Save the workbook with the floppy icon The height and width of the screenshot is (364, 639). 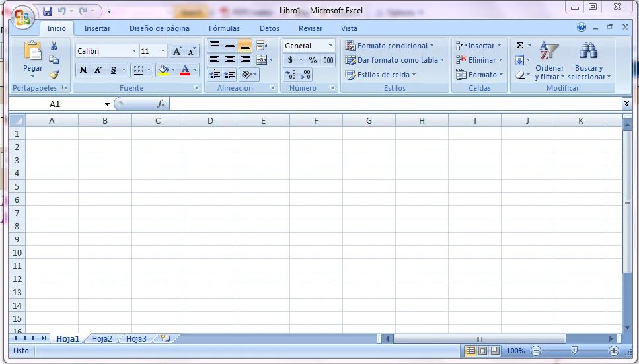point(48,11)
